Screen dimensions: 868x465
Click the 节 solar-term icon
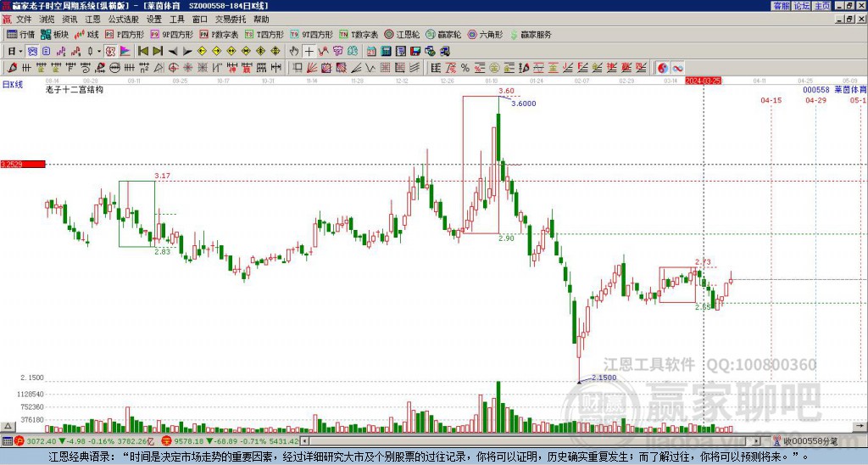click(x=337, y=52)
